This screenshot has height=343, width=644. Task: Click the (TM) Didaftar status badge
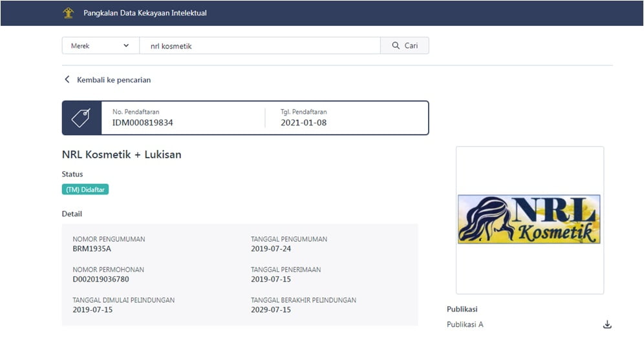click(85, 189)
